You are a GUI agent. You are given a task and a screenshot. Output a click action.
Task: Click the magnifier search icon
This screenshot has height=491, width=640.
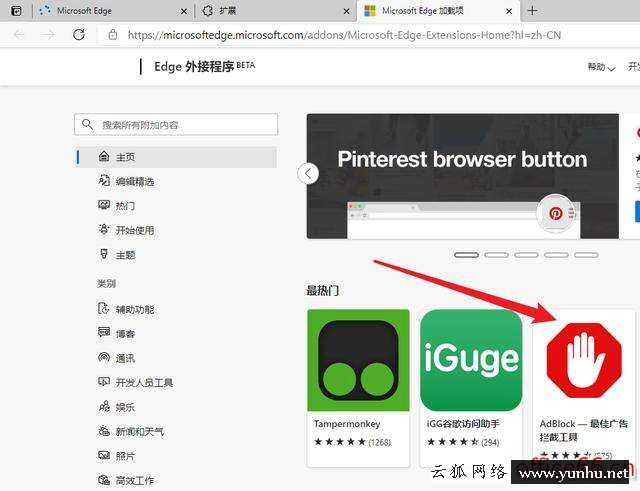click(87, 124)
